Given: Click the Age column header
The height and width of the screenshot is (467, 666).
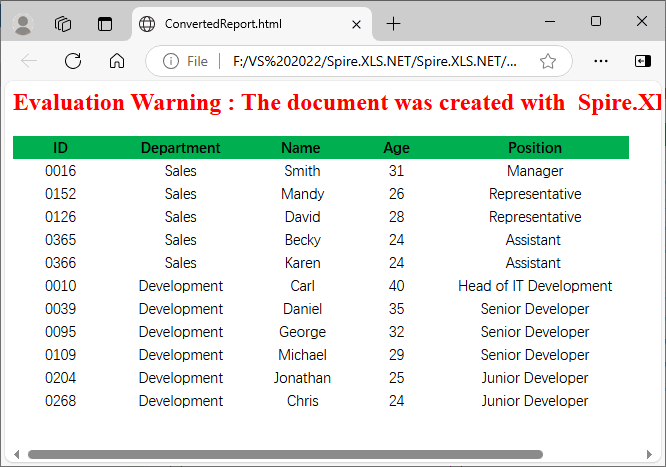Looking at the screenshot, I should coord(396,148).
